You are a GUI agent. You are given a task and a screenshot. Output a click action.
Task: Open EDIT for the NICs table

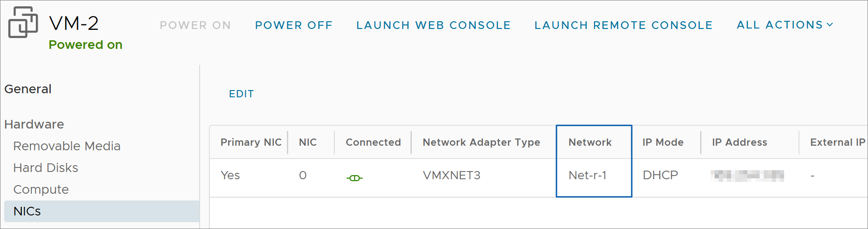(241, 94)
